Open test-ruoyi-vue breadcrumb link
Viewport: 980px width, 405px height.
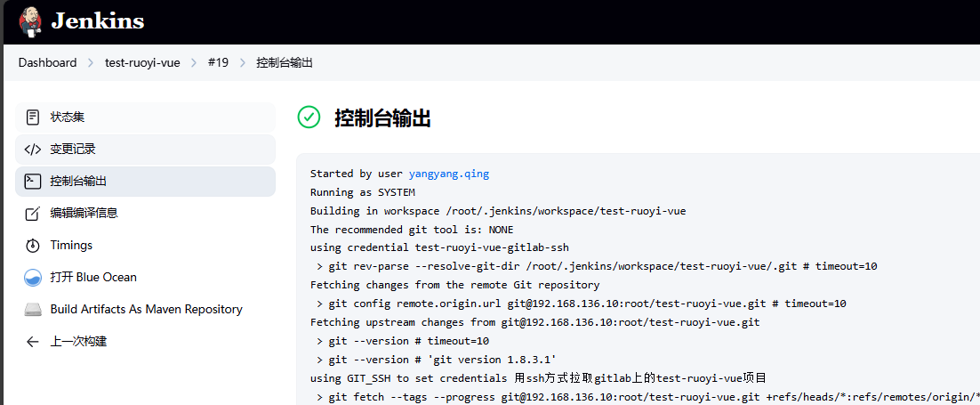tap(142, 62)
